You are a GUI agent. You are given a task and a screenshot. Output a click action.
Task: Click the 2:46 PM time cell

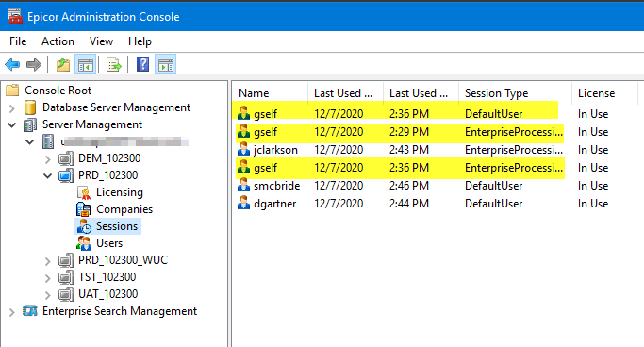(x=409, y=185)
